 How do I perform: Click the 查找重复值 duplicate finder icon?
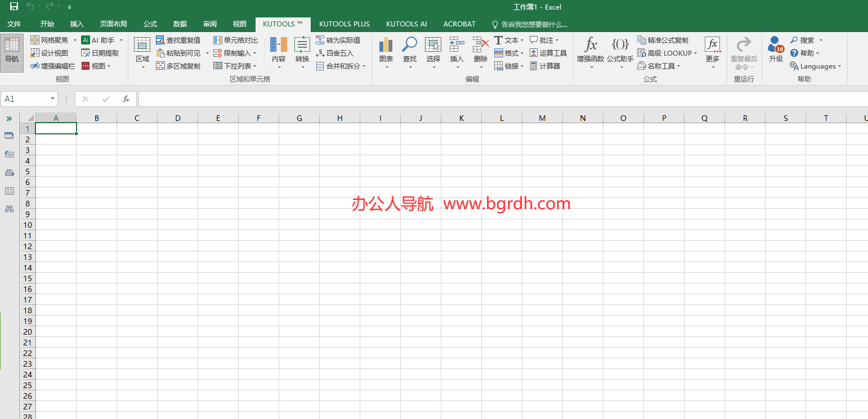178,39
